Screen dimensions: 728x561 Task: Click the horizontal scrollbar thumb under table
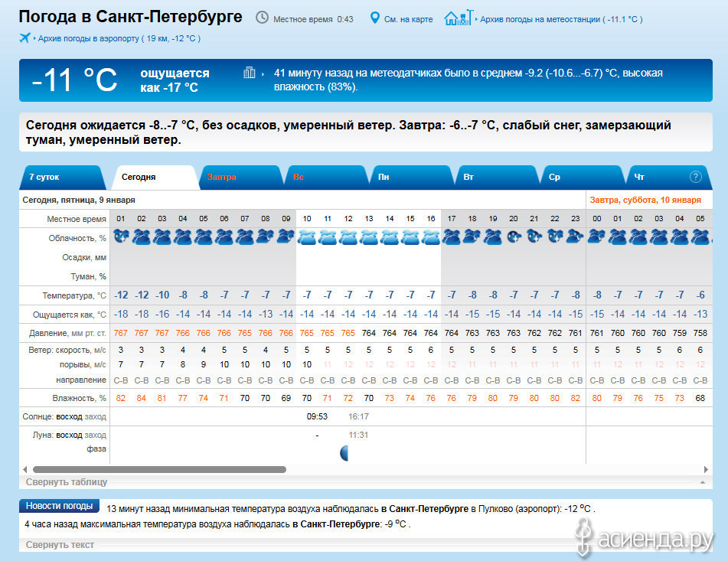click(x=159, y=469)
